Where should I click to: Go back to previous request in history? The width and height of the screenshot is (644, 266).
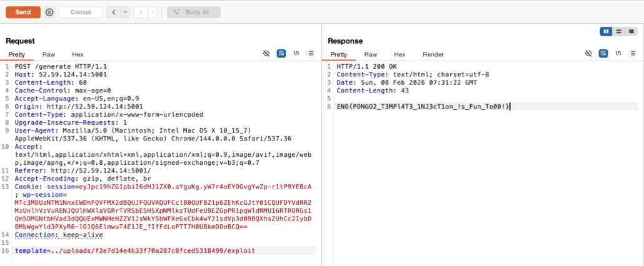coord(113,12)
